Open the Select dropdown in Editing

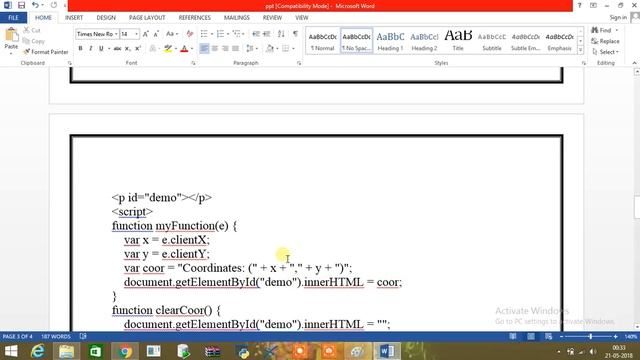point(605,52)
